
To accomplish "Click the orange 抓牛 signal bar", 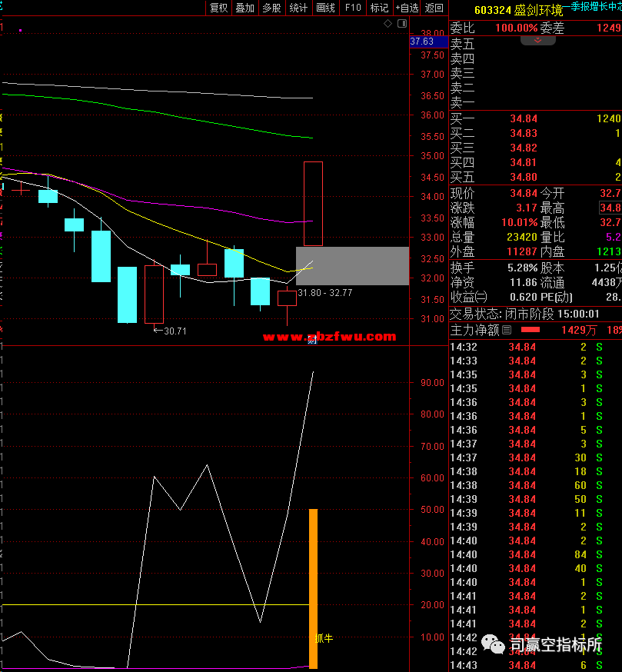I will coord(313,588).
